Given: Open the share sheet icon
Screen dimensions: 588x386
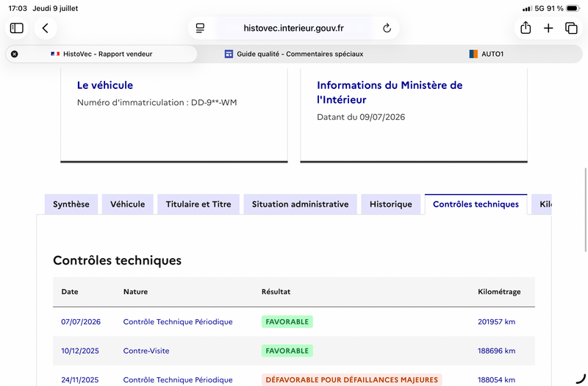Looking at the screenshot, I should pos(526,28).
